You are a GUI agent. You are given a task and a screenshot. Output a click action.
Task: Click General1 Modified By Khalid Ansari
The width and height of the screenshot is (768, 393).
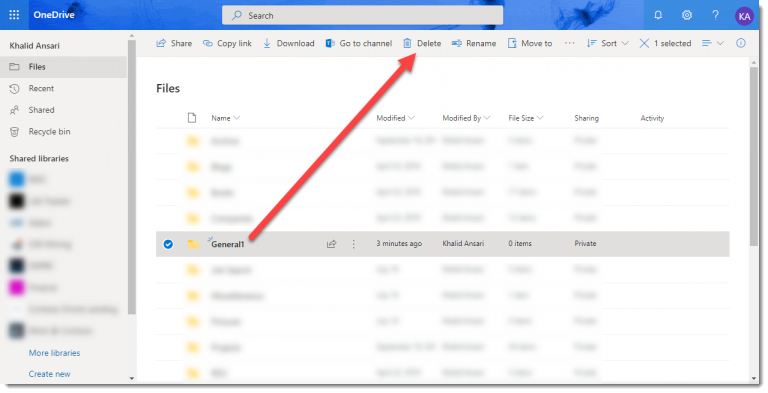click(463, 244)
